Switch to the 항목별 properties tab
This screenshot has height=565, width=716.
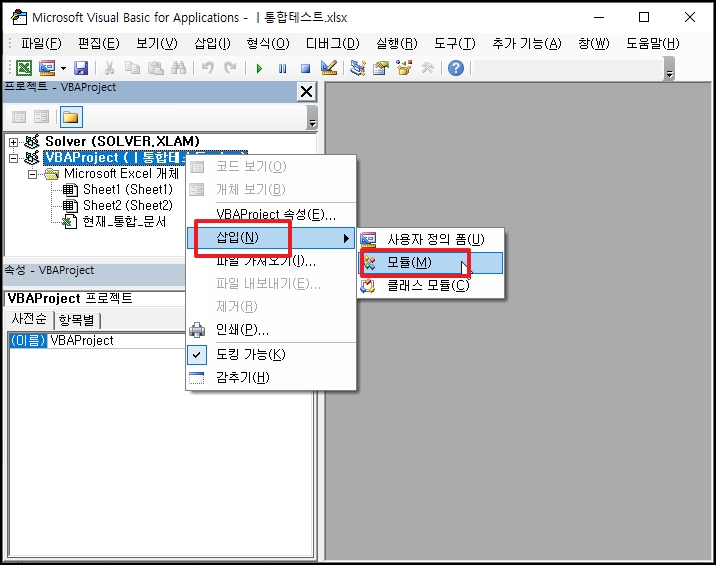(77, 320)
